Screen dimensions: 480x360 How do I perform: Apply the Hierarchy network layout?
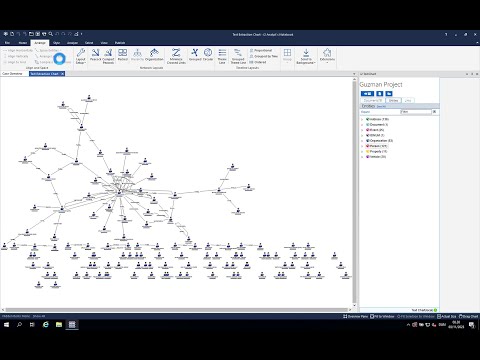point(137,55)
